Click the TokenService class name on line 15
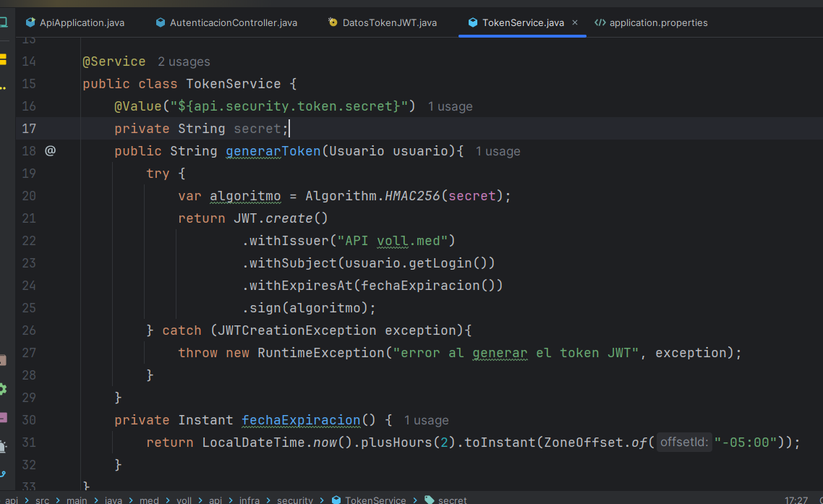This screenshot has width=823, height=504. [x=233, y=84]
